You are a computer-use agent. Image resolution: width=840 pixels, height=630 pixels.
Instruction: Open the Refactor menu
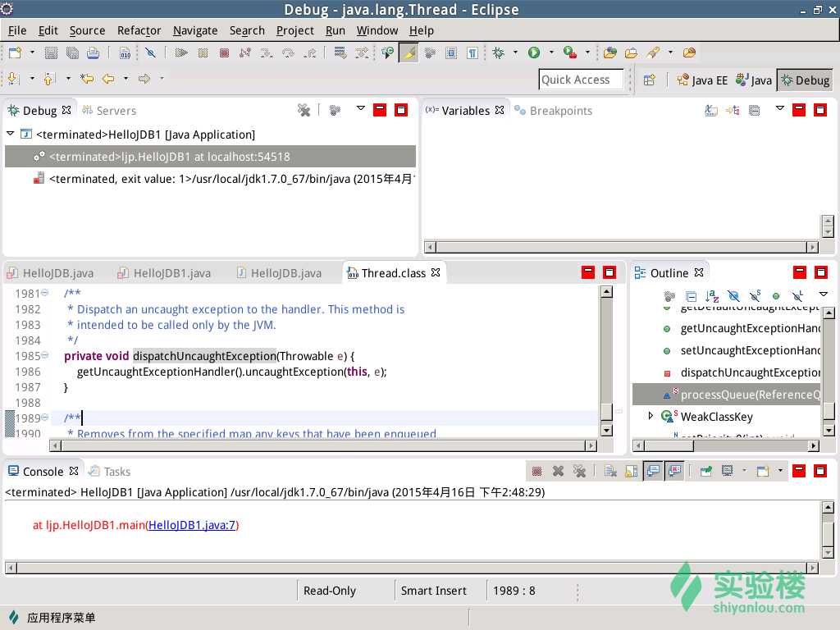pos(139,30)
